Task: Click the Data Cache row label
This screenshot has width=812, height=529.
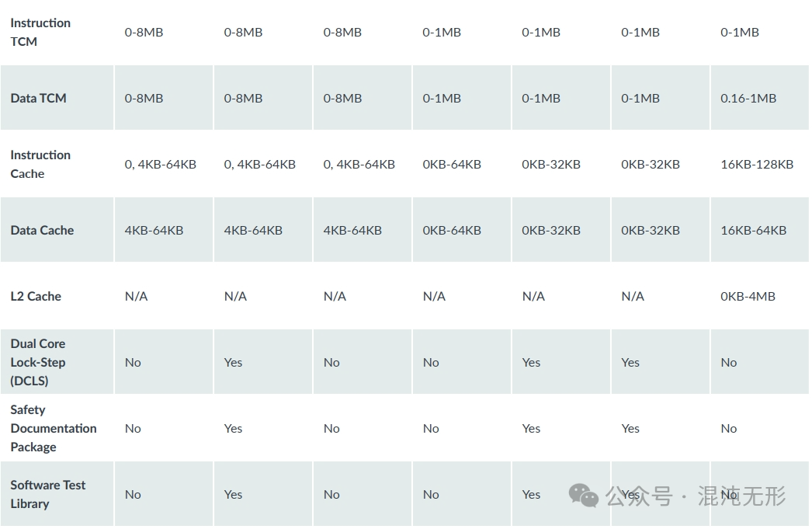Action: click(42, 230)
